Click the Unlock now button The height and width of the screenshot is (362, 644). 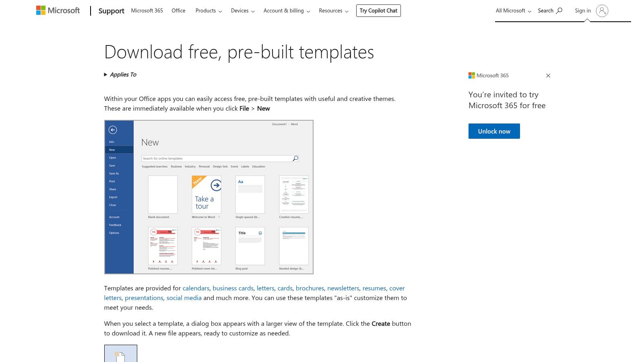(x=494, y=131)
